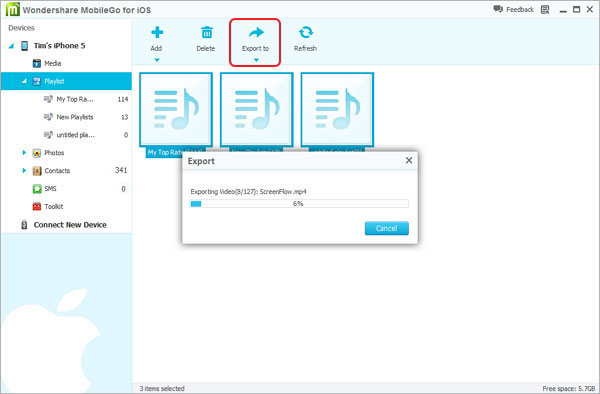This screenshot has height=394, width=600.
Task: Open the Photos section
Action: coord(54,153)
